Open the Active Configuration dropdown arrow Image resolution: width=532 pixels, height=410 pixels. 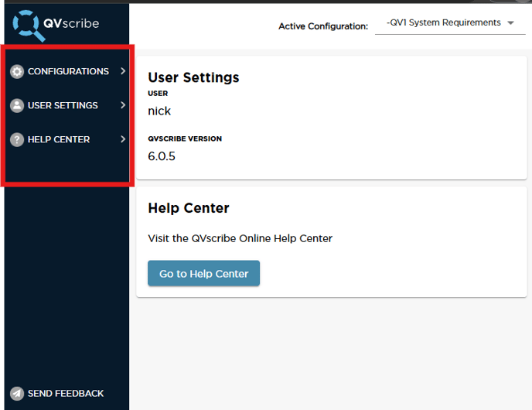(x=510, y=23)
